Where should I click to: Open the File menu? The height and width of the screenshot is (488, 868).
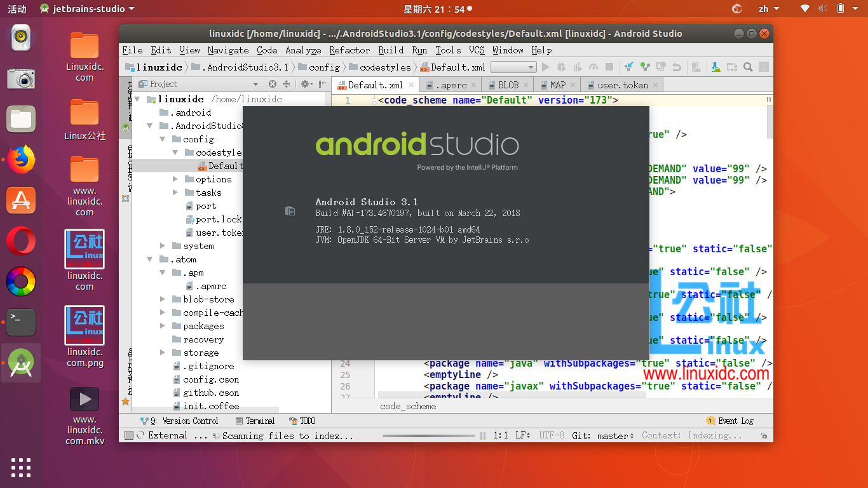[132, 50]
